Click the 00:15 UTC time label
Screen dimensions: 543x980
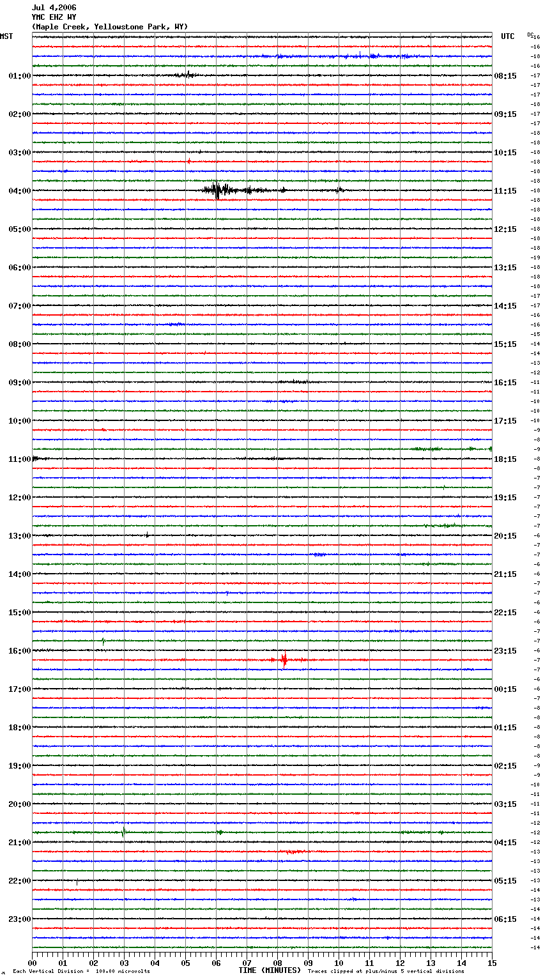[x=505, y=689]
